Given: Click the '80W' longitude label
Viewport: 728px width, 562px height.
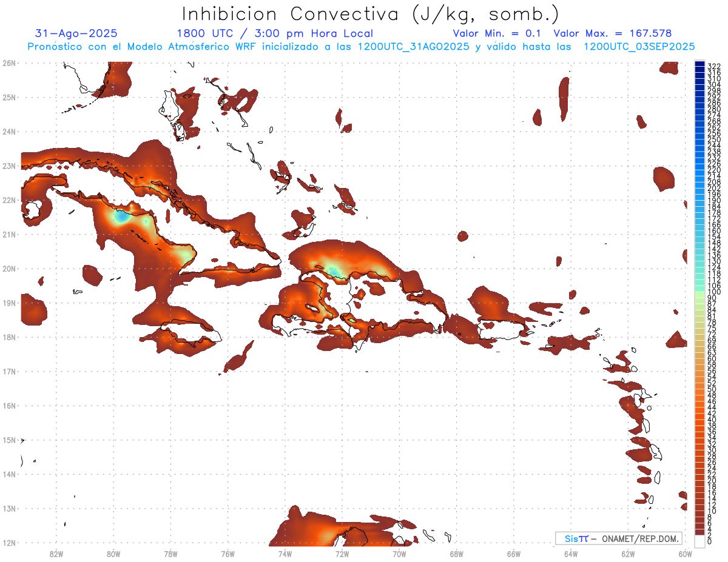Looking at the screenshot, I should point(113,554).
